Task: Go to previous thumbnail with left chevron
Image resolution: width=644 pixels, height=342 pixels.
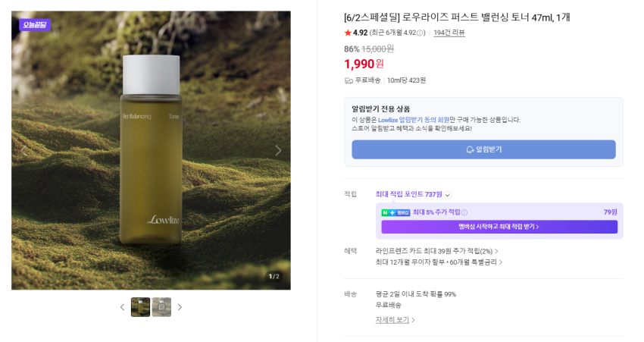Action: [x=122, y=307]
